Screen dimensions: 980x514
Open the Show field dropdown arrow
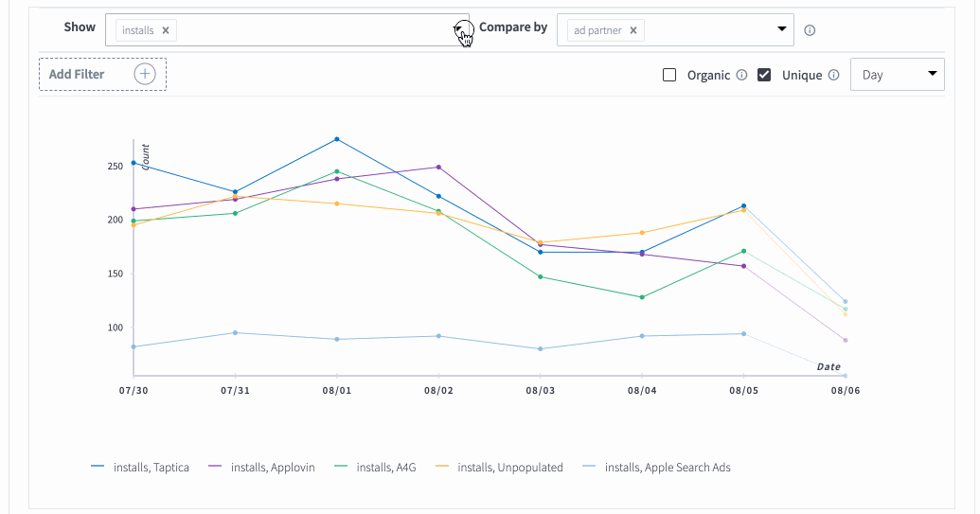459,28
